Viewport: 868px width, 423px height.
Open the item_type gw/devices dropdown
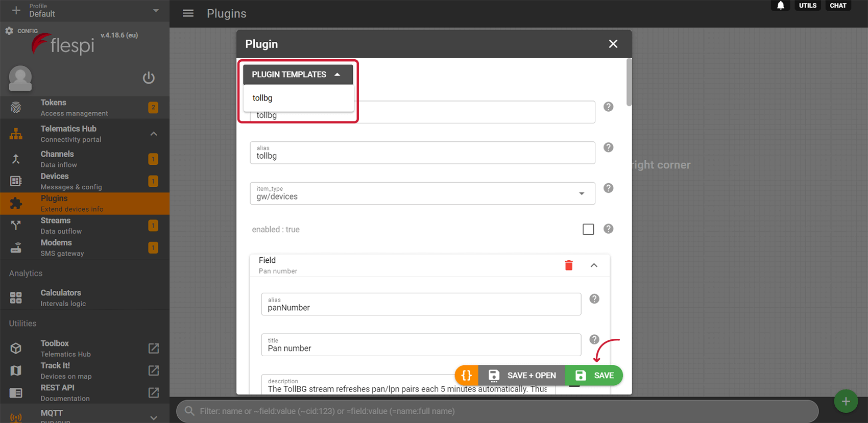(x=422, y=193)
